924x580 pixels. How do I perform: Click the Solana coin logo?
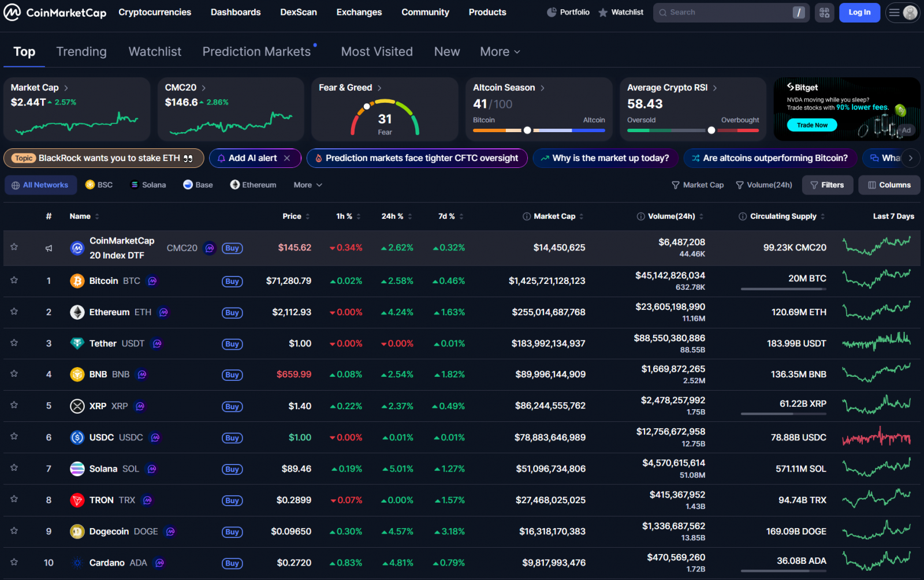(77, 469)
